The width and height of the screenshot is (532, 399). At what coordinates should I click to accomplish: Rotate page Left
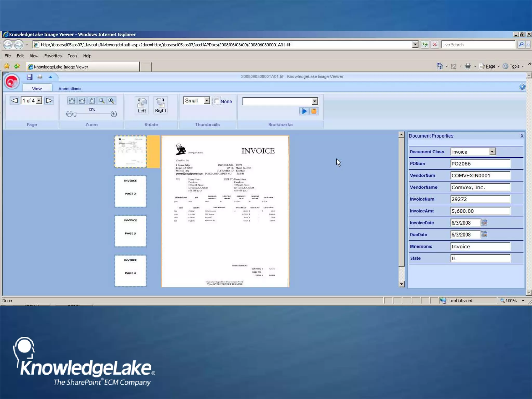click(x=142, y=105)
